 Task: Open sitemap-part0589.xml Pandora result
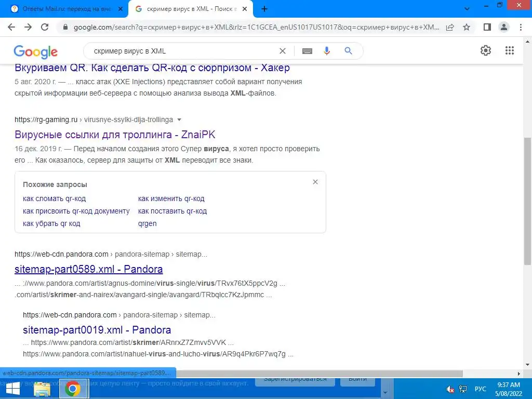point(88,270)
